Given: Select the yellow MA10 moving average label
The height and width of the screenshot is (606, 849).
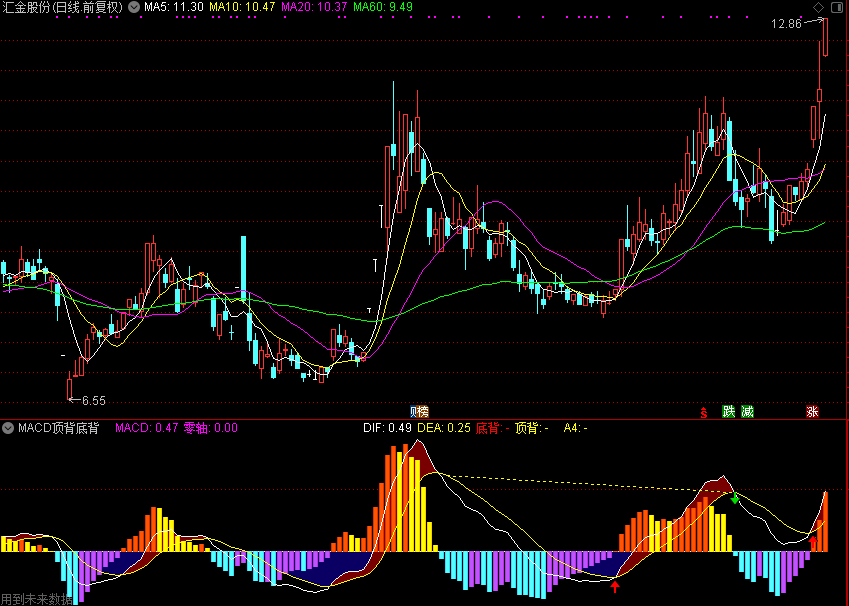Looking at the screenshot, I should pos(241,7).
